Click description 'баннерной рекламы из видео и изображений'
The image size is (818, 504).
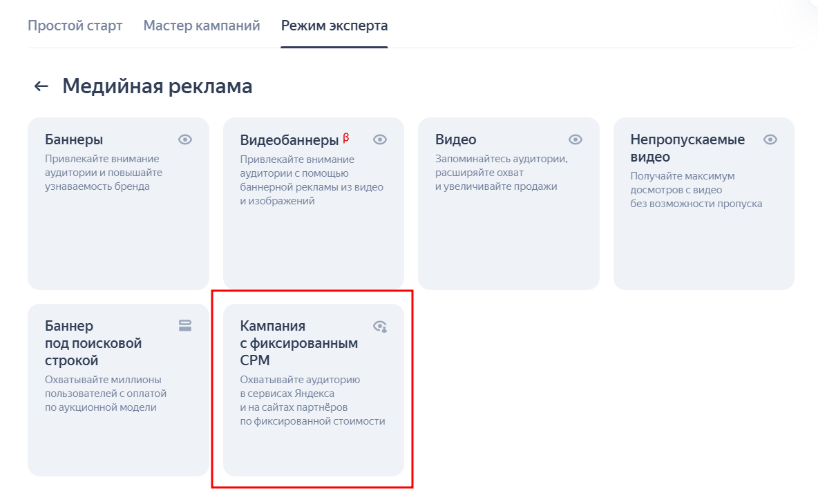click(x=312, y=194)
